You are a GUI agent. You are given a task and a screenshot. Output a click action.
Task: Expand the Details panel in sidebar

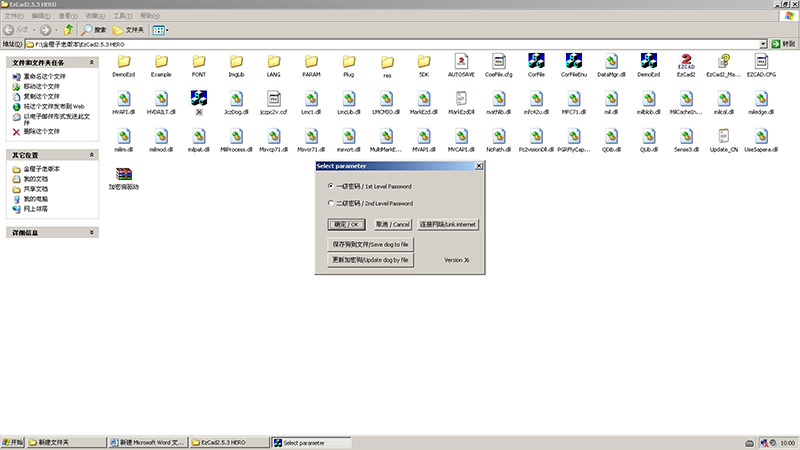point(93,232)
